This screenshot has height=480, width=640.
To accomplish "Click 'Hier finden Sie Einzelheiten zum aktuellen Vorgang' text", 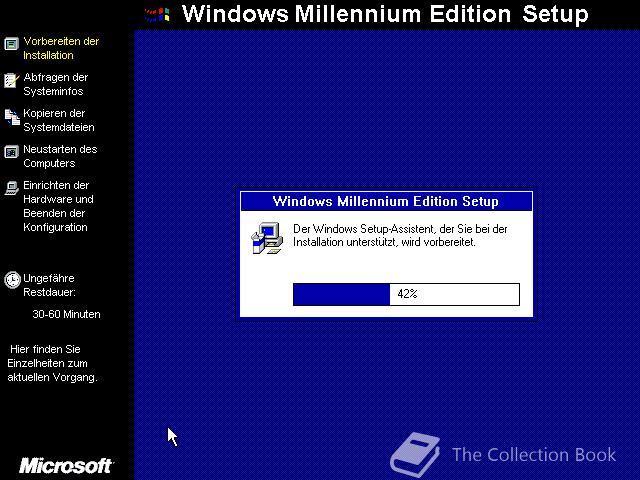I will point(52,363).
